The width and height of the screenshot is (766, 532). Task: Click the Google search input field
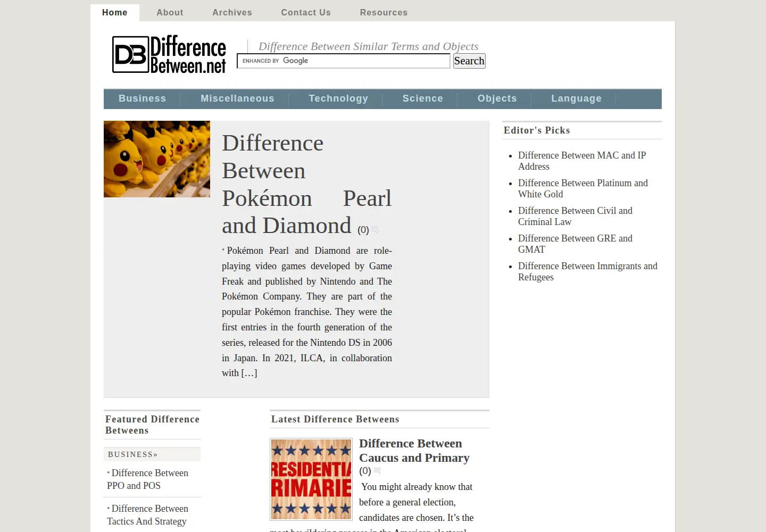344,61
